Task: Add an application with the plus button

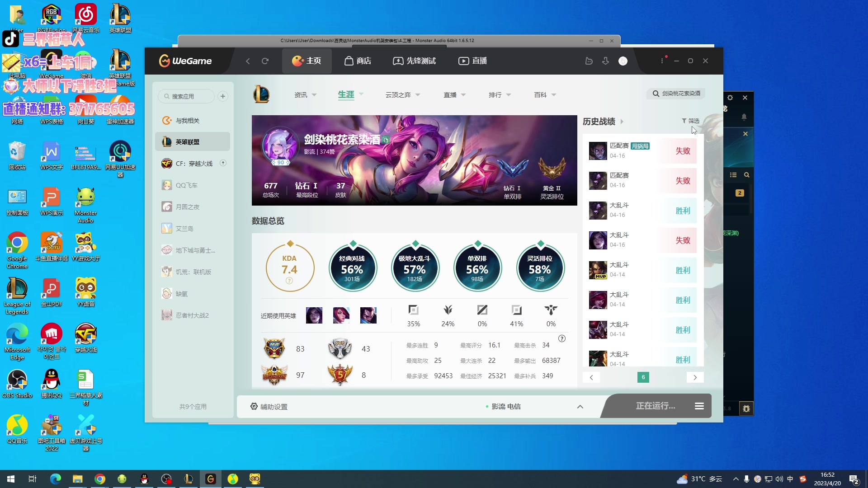Action: [x=223, y=96]
